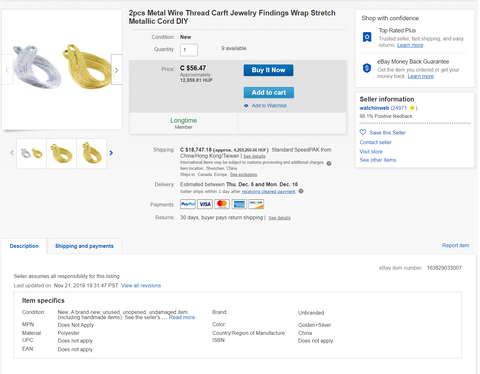Viewport: 480px width, 374px height.
Task: Go back in thumbnail strip with left chevron
Action: coord(12,153)
